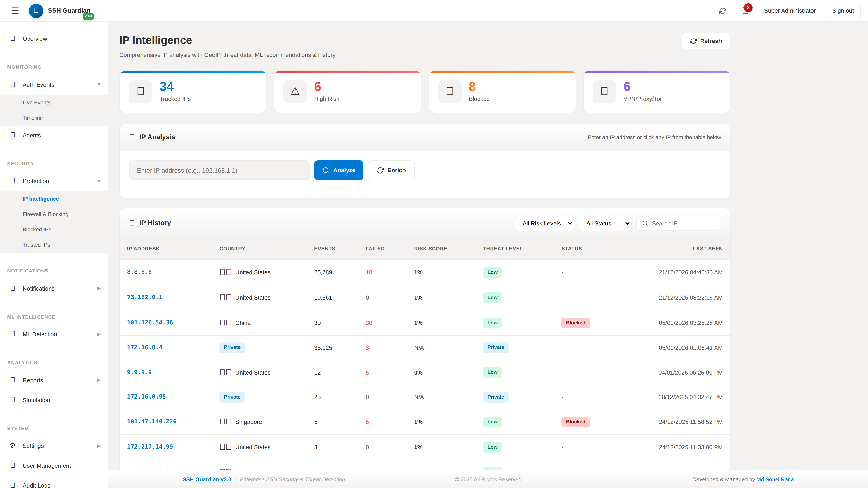868x488 pixels.
Task: Open the hamburger navigation menu
Action: click(x=15, y=10)
